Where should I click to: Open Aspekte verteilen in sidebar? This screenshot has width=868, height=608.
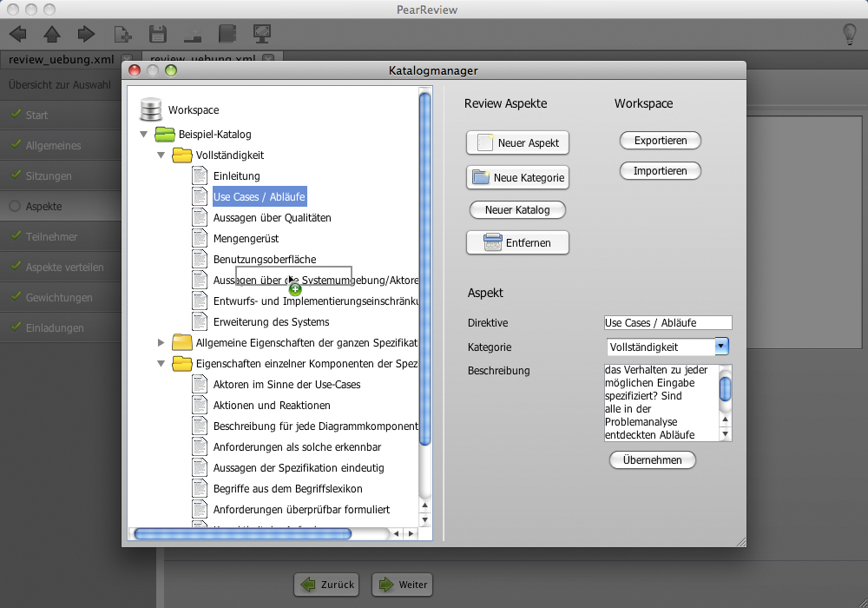click(61, 267)
